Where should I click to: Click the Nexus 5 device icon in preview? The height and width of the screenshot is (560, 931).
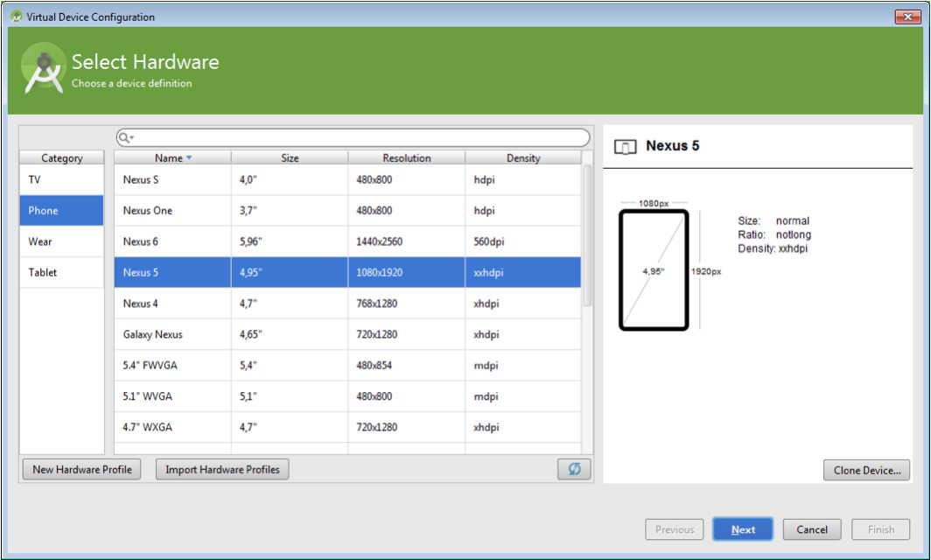625,147
